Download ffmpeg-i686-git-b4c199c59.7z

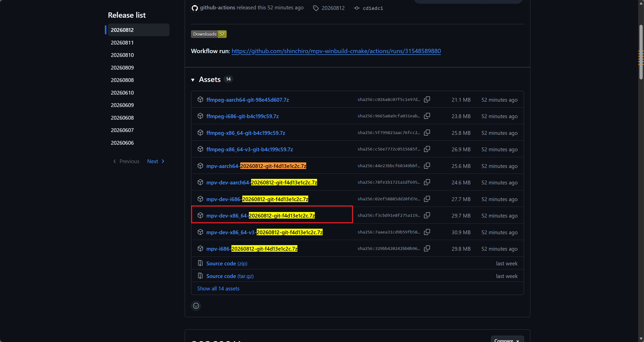pyautogui.click(x=243, y=116)
